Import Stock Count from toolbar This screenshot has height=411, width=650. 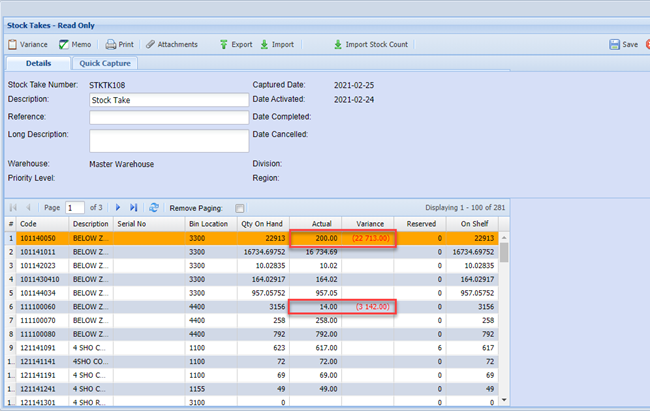(370, 45)
